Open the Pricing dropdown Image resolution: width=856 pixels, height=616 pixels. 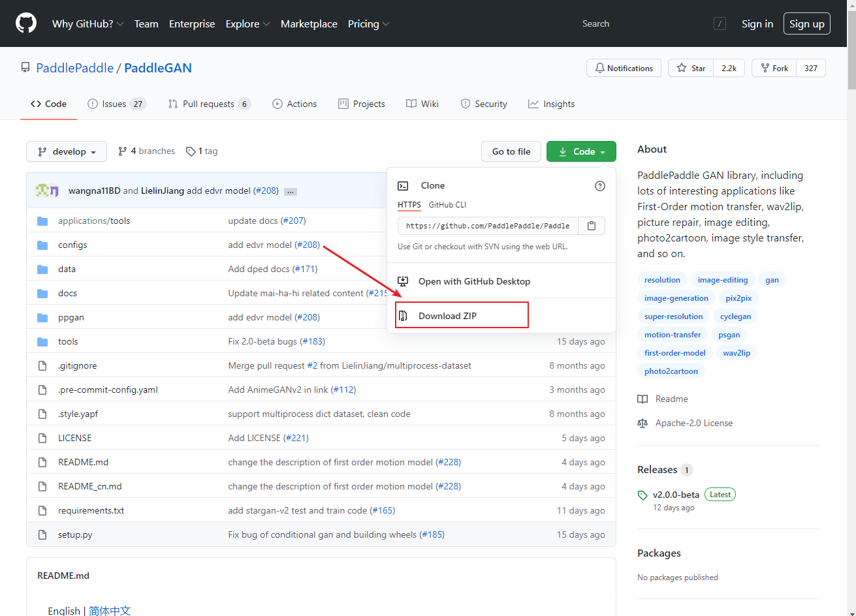(x=368, y=23)
